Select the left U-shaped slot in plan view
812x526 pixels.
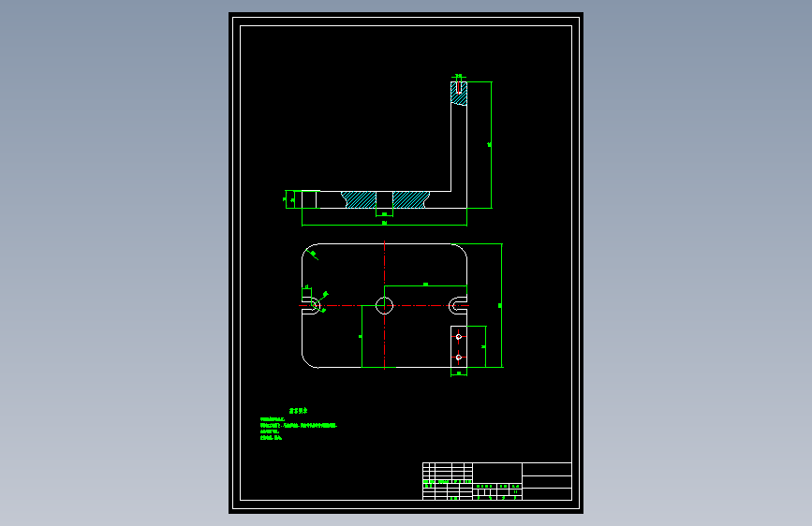coord(311,305)
